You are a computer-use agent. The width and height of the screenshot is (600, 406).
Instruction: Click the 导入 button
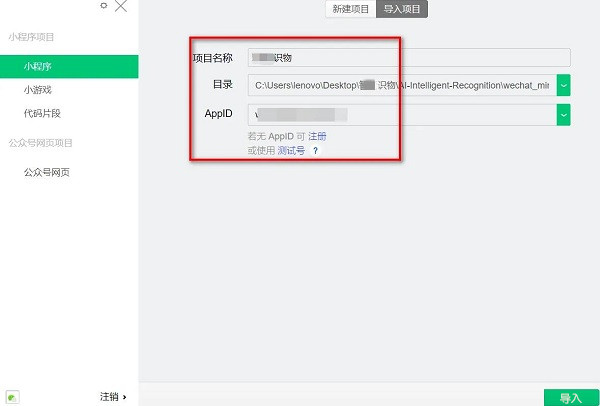[571, 398]
